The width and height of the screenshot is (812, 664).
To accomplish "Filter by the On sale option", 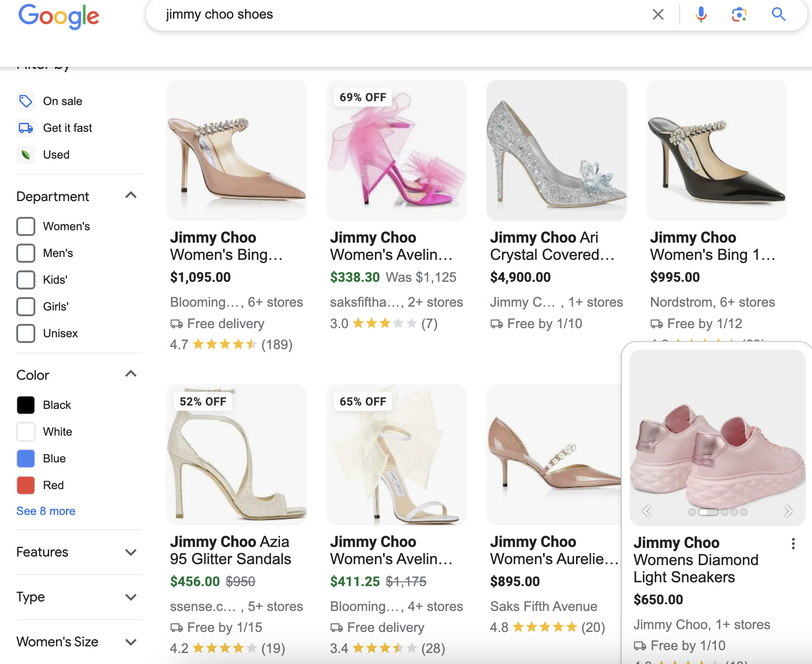I will (63, 101).
